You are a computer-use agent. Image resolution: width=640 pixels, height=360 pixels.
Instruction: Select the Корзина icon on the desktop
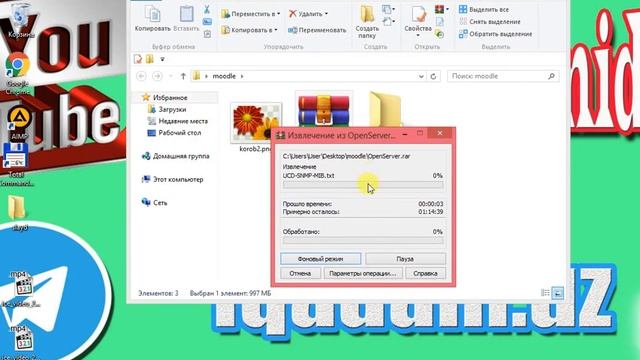19,20
